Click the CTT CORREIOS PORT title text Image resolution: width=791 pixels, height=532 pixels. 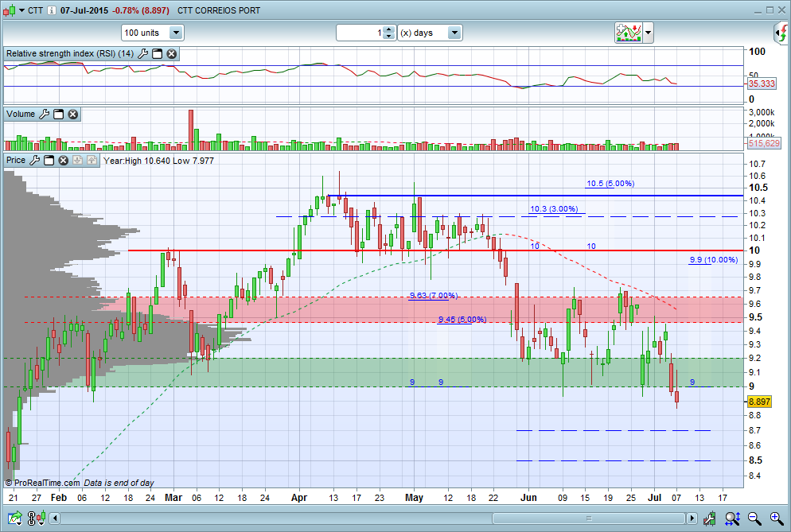pos(219,10)
